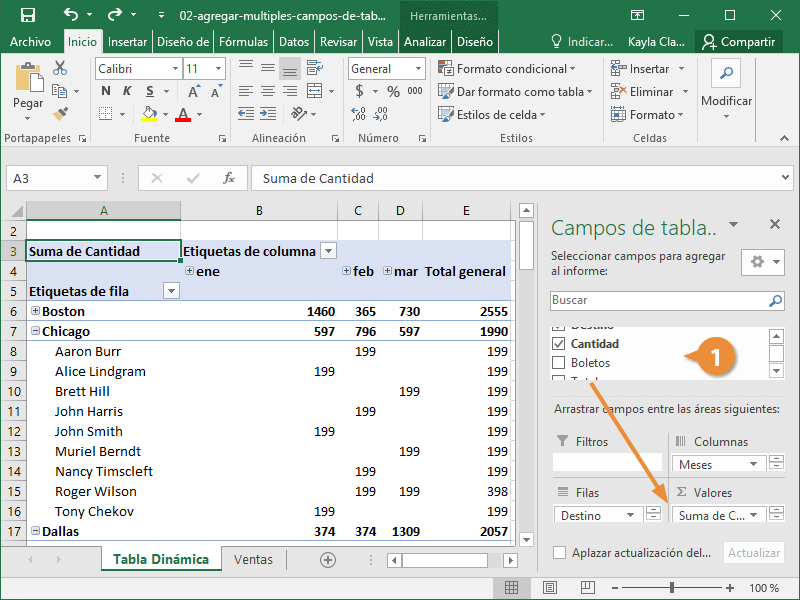This screenshot has width=800, height=600.
Task: Align text to the right
Action: click(290, 91)
